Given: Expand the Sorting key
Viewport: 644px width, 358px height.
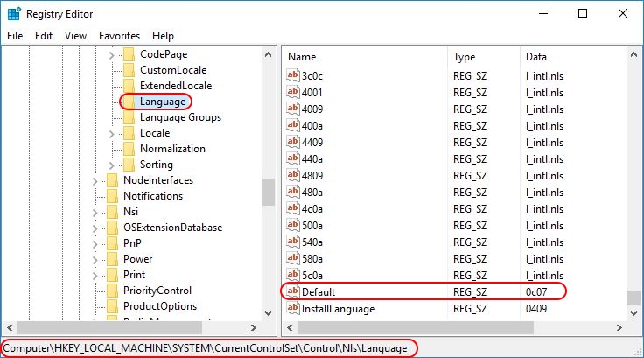Looking at the screenshot, I should tap(112, 165).
